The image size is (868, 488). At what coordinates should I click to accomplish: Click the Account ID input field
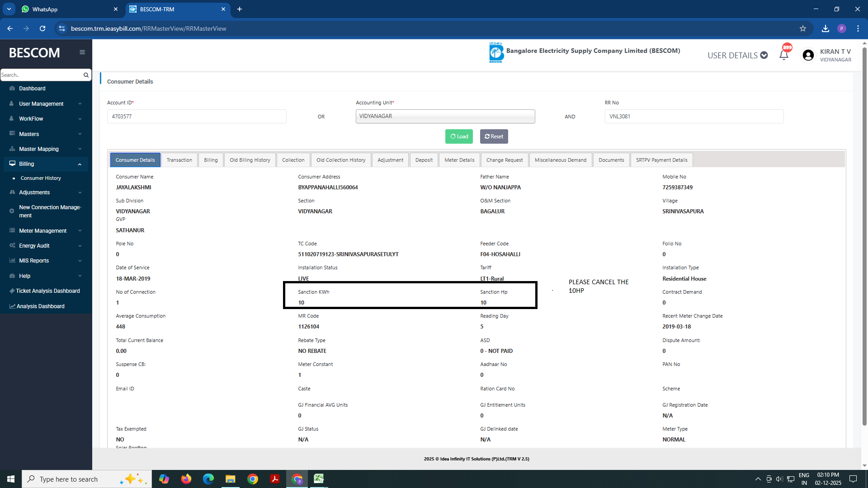point(197,117)
